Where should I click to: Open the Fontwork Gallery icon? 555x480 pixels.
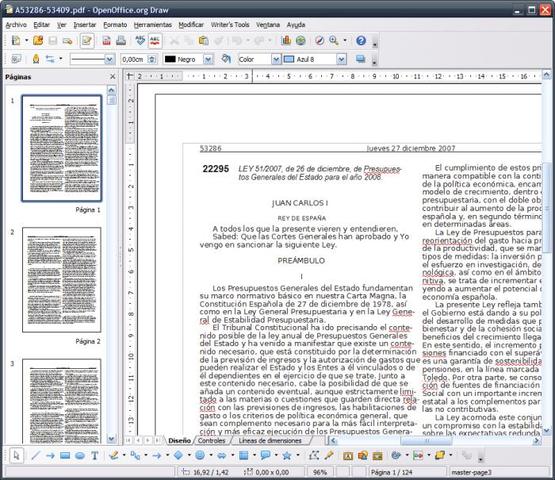pyautogui.click(x=348, y=456)
